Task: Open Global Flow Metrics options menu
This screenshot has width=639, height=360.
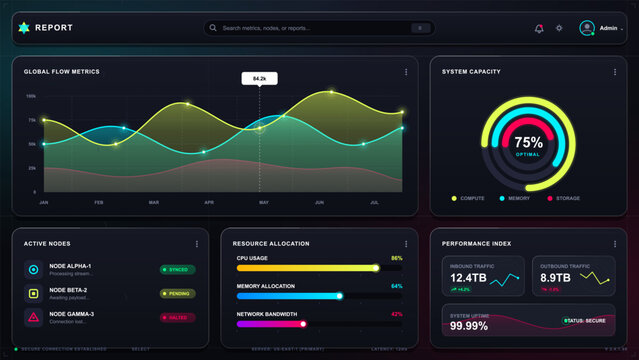Action: point(406,72)
